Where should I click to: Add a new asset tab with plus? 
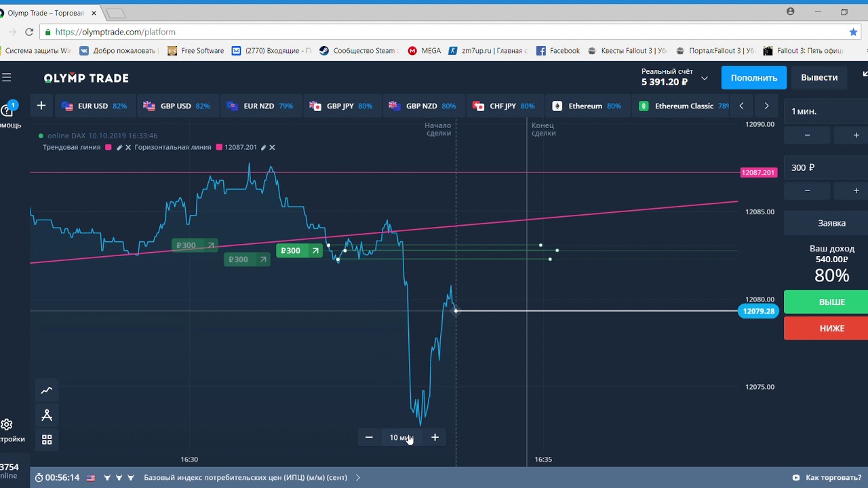41,106
